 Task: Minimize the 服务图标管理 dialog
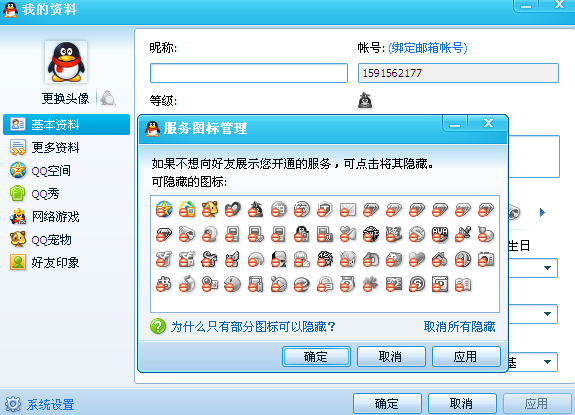(455, 124)
